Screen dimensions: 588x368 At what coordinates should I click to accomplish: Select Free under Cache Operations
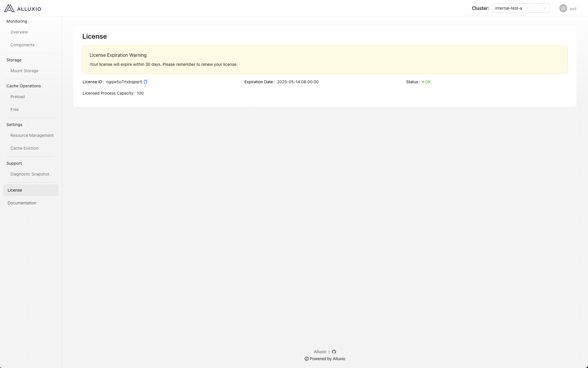pos(15,109)
